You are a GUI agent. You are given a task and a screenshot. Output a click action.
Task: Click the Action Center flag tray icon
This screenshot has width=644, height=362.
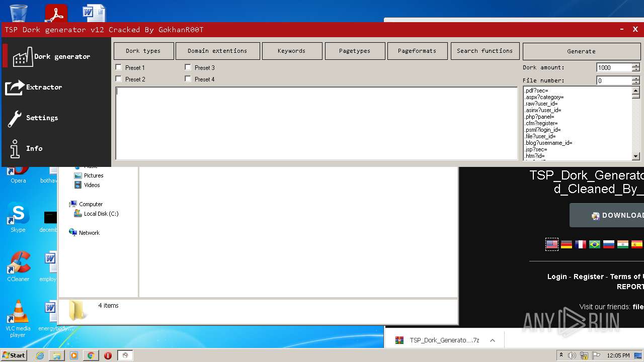coord(596,355)
